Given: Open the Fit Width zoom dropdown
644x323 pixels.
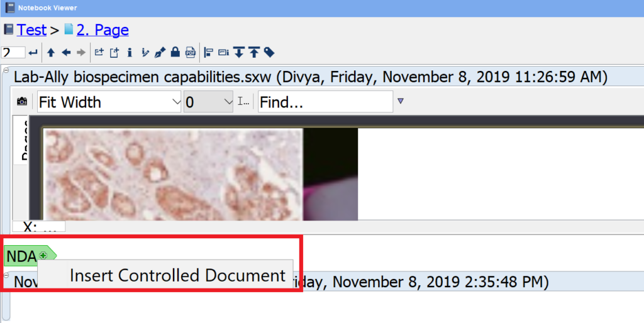Looking at the screenshot, I should coord(109,102).
